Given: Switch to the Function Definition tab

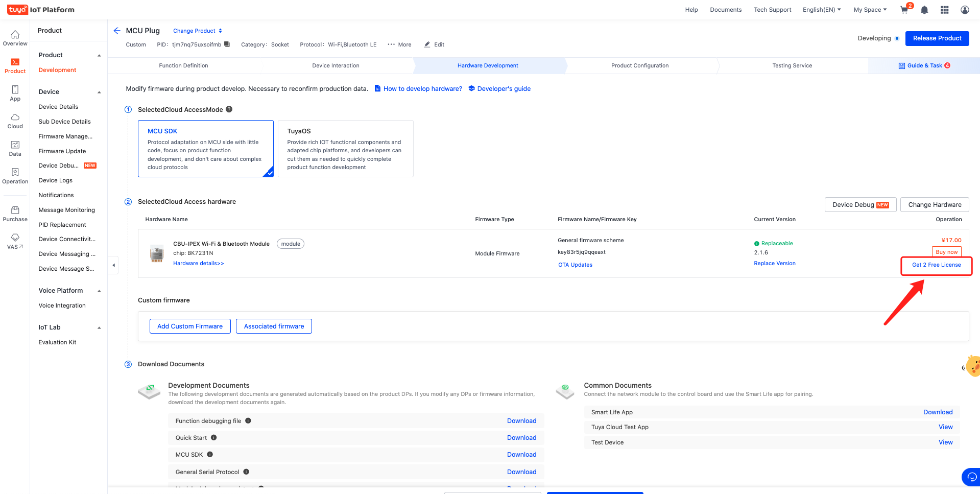Looking at the screenshot, I should (x=183, y=65).
